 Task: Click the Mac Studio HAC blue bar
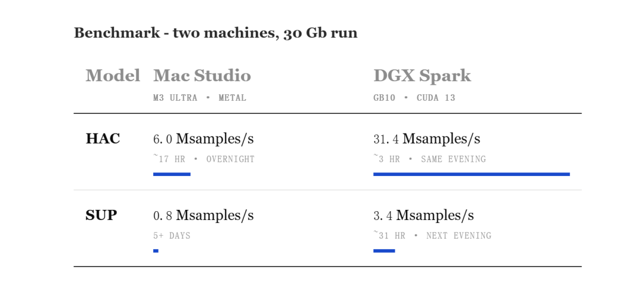coord(172,174)
